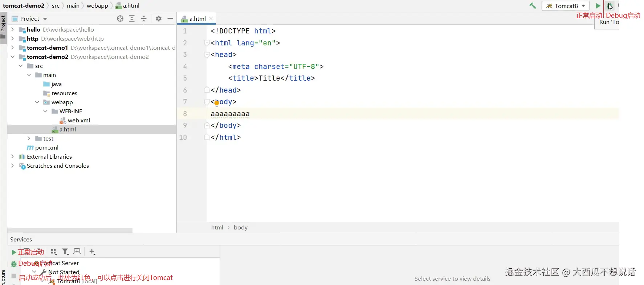The height and width of the screenshot is (285, 644).
Task: Run Tomcat8 with the green play button
Action: coord(598,6)
